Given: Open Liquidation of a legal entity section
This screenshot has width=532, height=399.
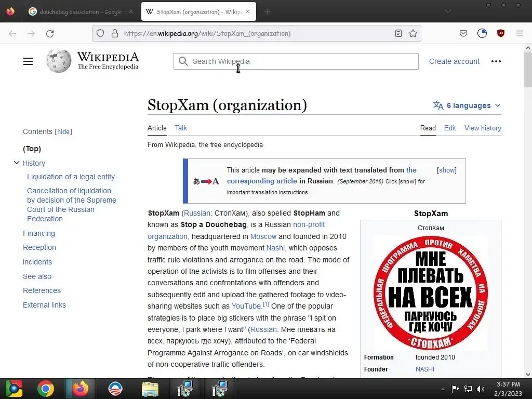Looking at the screenshot, I should 71,177.
